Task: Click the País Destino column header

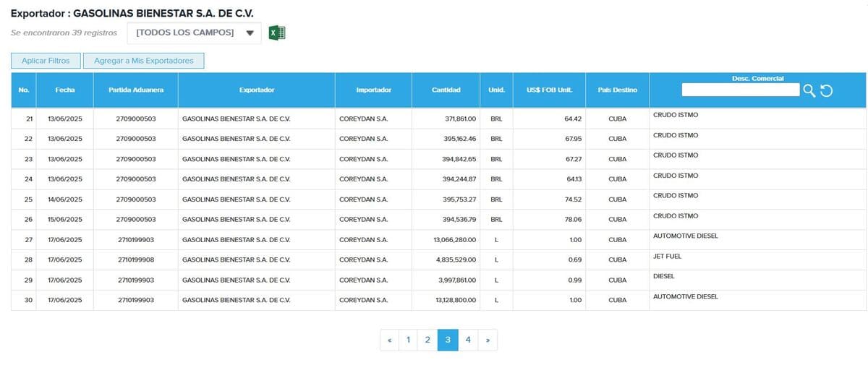Action: (618, 90)
